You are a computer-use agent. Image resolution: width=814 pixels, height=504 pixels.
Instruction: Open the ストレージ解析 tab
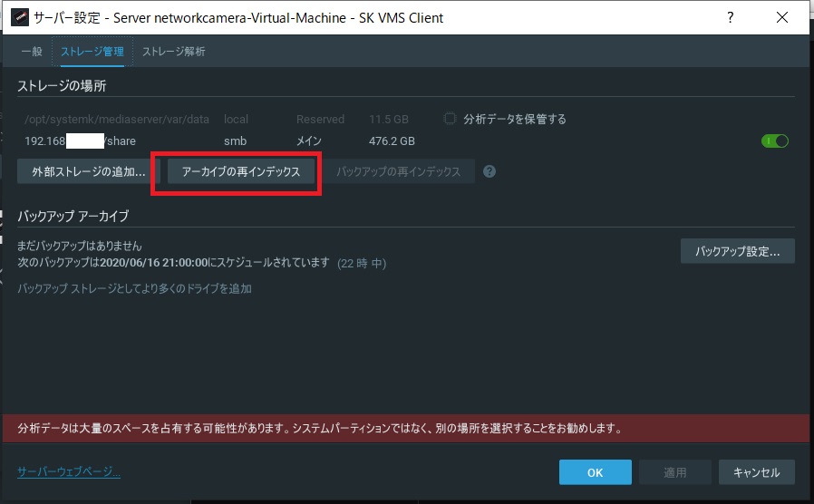click(173, 52)
